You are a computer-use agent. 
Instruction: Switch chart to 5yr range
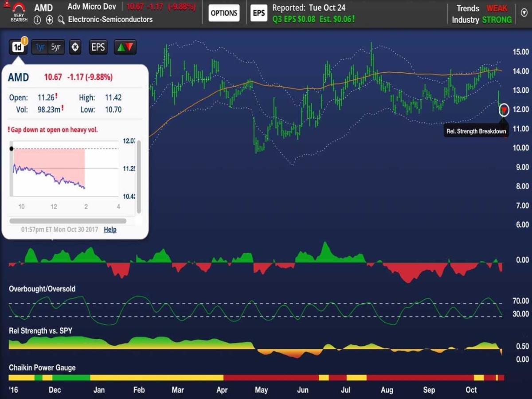click(56, 47)
